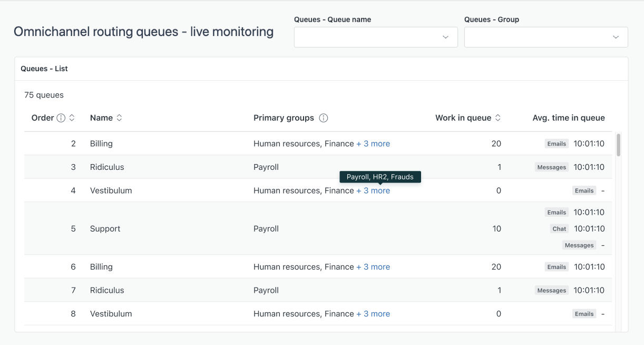Click the '75 queues' count text
Screen dimensions: 644x345
tap(44, 95)
